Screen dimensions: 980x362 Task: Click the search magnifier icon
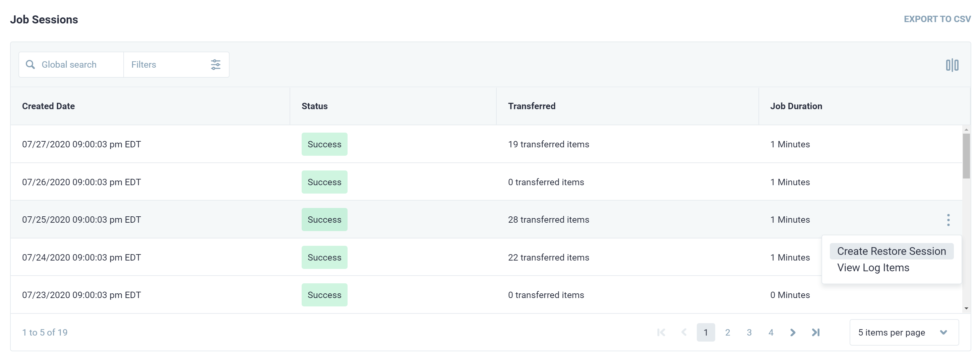point(30,65)
